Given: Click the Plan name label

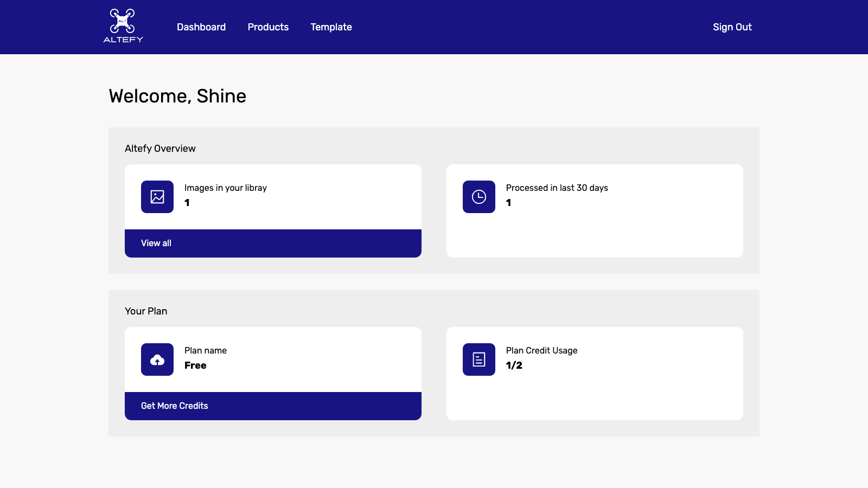Looking at the screenshot, I should tap(206, 351).
